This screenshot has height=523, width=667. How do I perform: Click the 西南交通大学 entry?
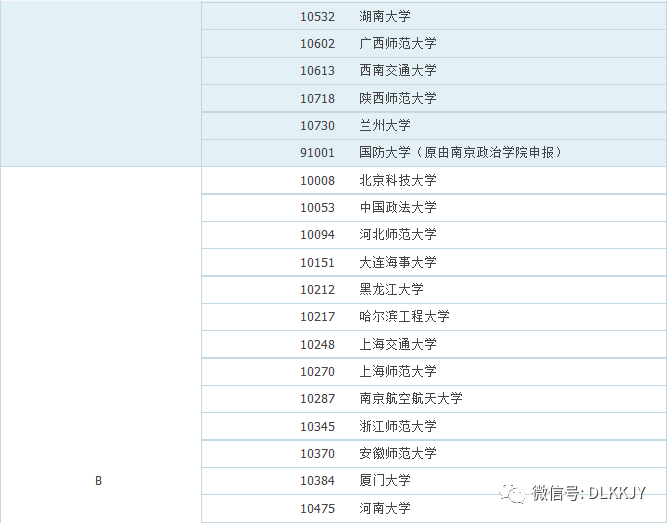[398, 71]
